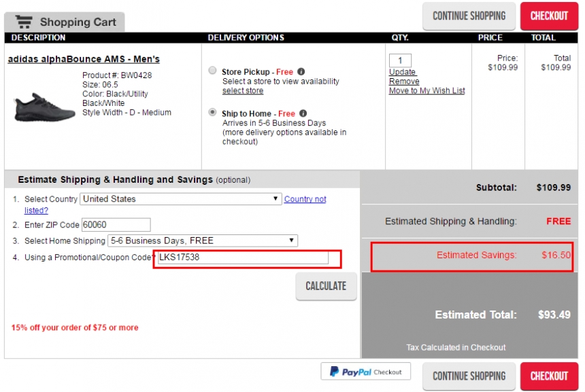Click the Update quantity link
Screen dimensions: 585x392
coord(402,72)
